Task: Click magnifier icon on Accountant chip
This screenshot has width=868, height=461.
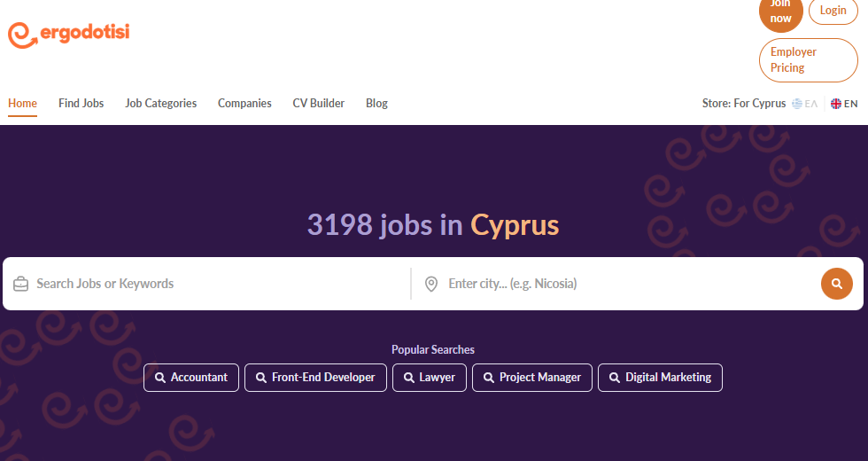Action: click(160, 378)
